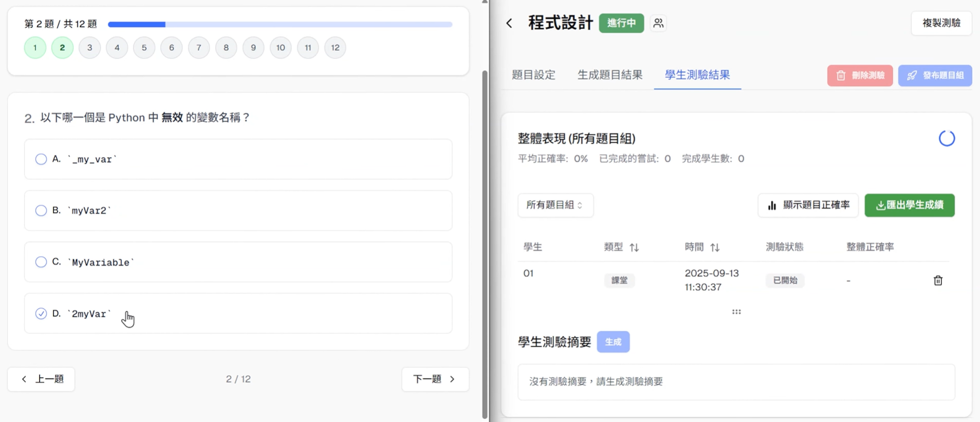Jump to question 11 bubble
980x422 pixels.
coord(307,48)
